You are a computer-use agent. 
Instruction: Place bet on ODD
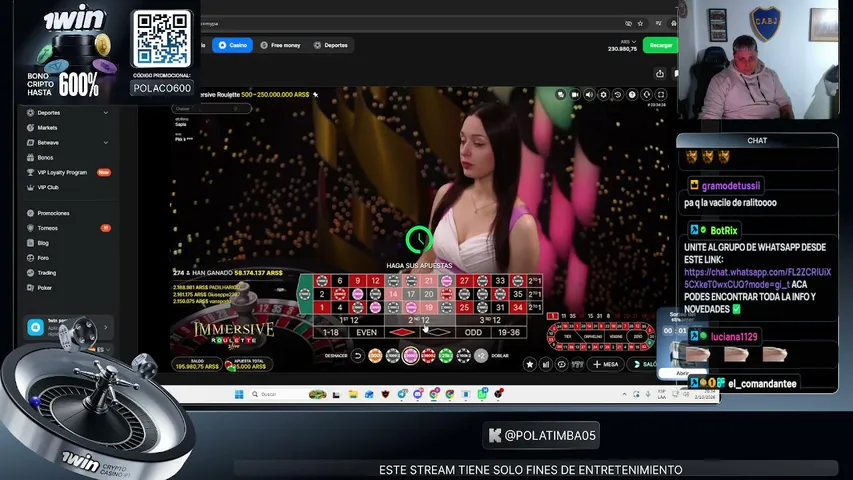473,333
